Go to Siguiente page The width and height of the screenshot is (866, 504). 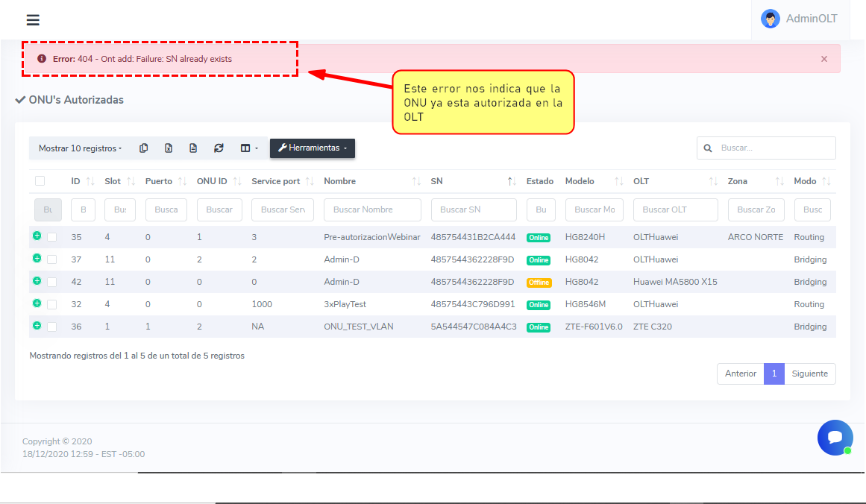(809, 374)
